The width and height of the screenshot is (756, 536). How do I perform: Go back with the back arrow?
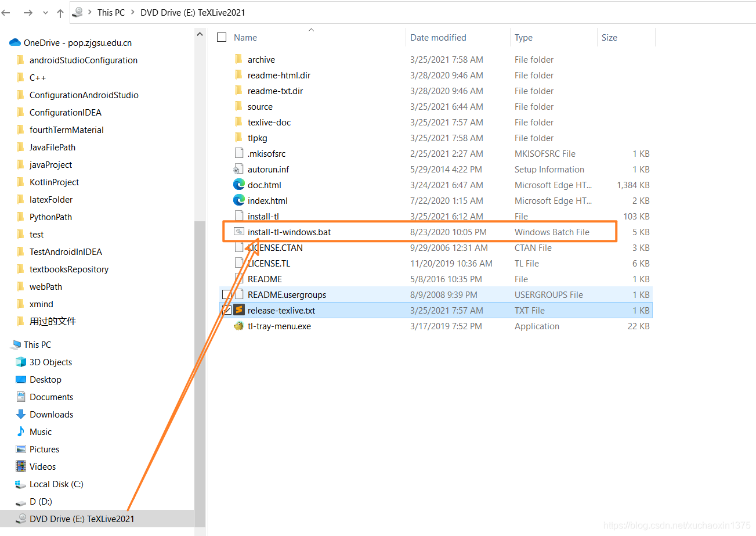click(7, 12)
